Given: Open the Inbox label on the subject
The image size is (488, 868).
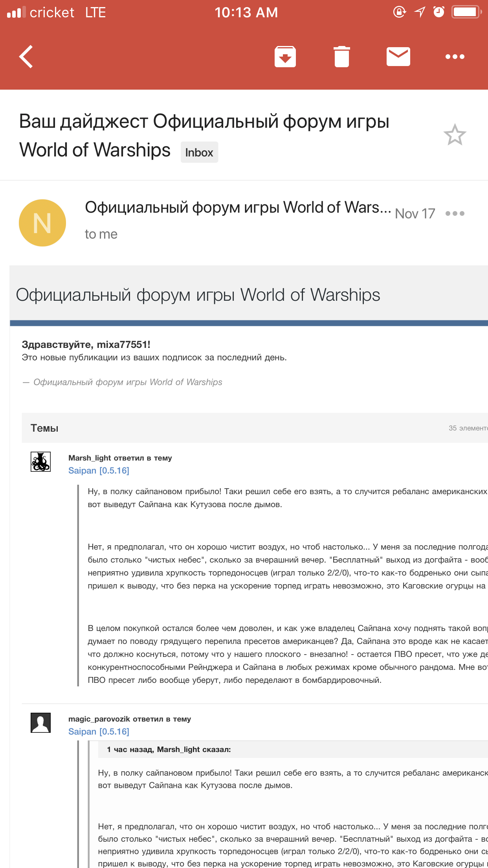Looking at the screenshot, I should (x=199, y=152).
